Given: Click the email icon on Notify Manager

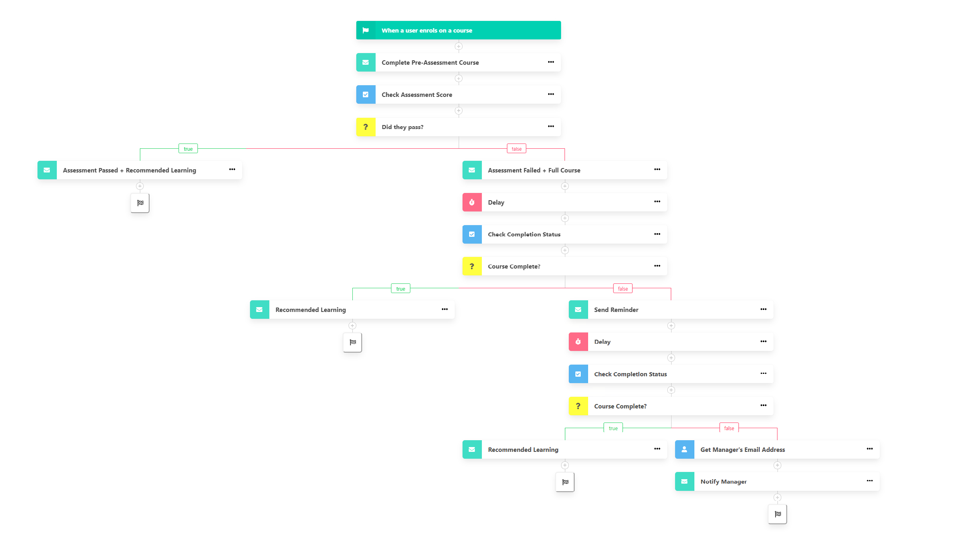Looking at the screenshot, I should (x=684, y=481).
